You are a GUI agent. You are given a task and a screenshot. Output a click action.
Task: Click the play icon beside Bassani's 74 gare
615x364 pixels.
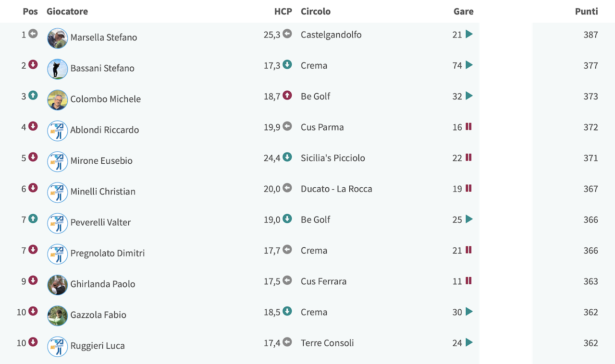coord(469,65)
